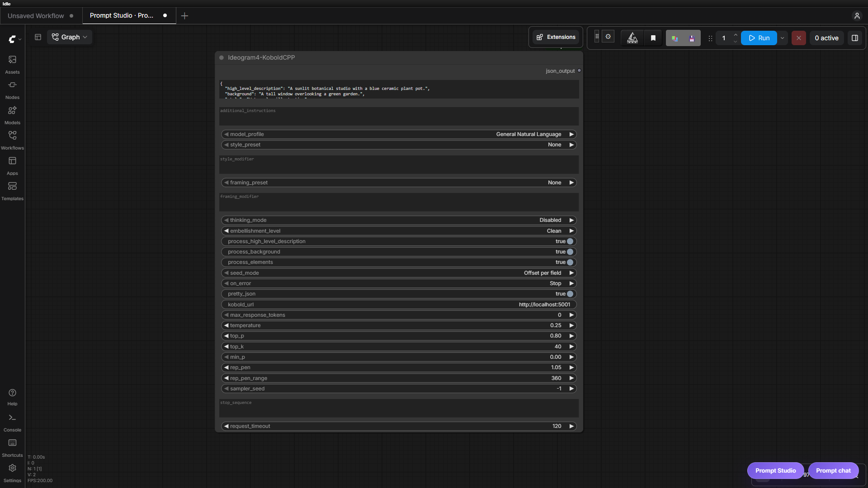
Task: Open Settings from the sidebar
Action: (12, 473)
